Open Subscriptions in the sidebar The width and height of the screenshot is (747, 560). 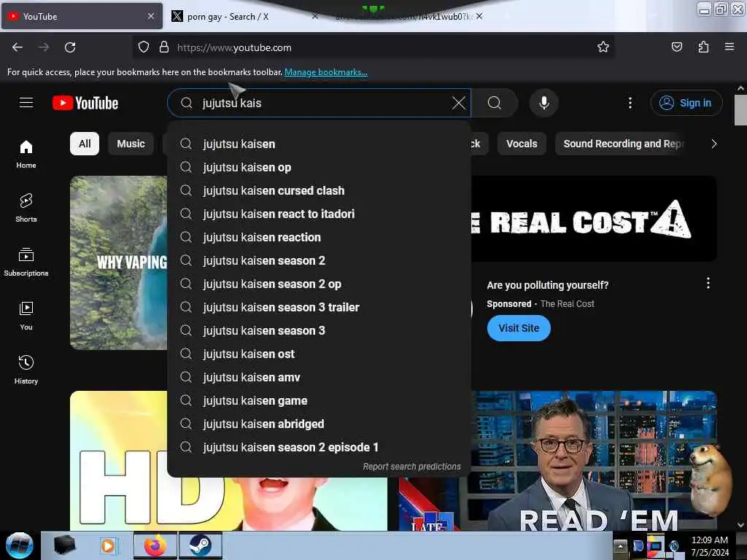[26, 262]
